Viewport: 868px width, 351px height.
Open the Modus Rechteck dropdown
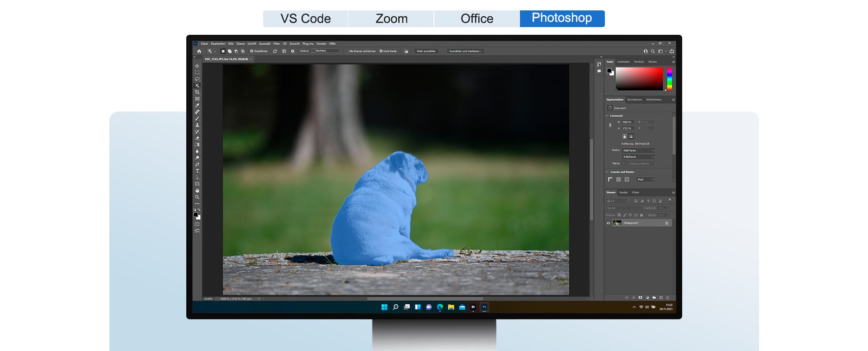point(326,51)
